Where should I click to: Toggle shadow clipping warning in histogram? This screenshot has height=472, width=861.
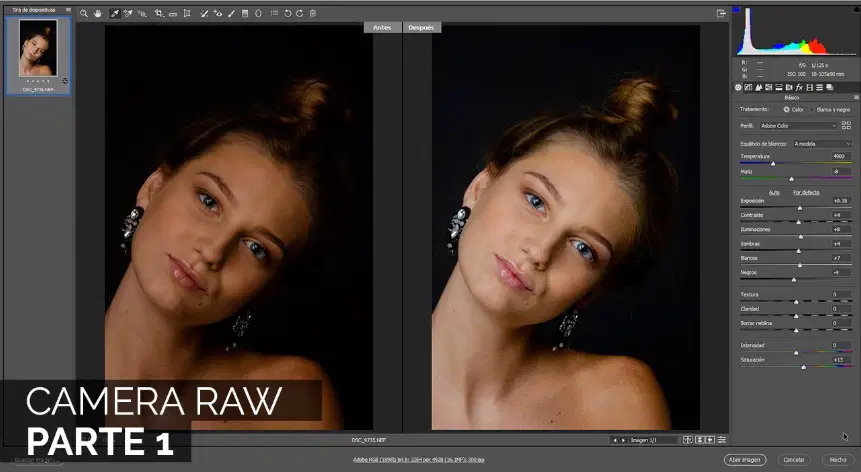(x=737, y=9)
